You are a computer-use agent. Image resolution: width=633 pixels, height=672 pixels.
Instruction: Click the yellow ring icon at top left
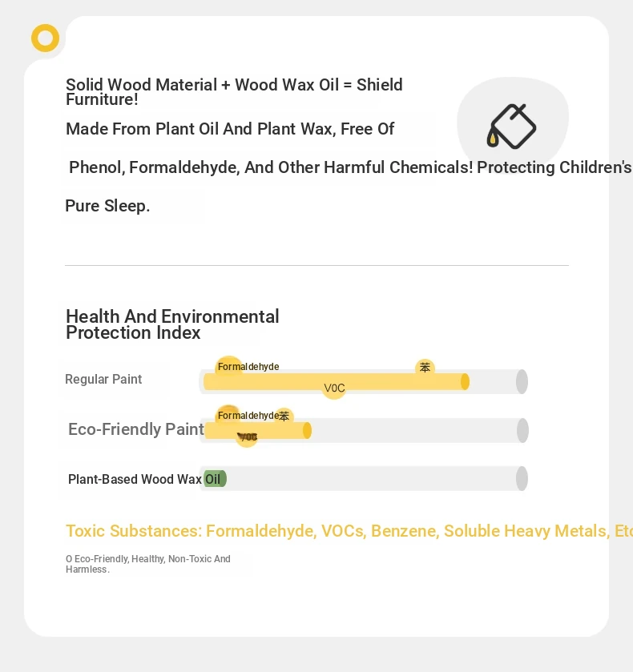(45, 38)
